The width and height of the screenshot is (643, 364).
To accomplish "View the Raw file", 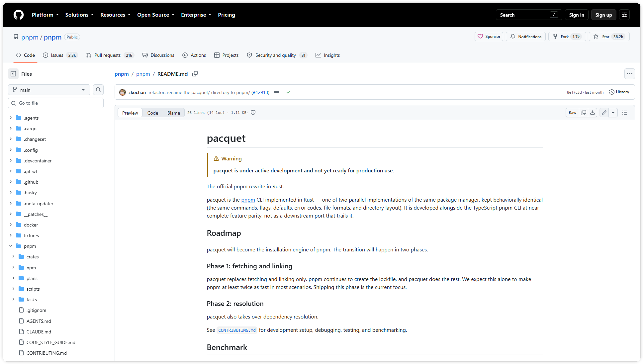I will [x=572, y=113].
